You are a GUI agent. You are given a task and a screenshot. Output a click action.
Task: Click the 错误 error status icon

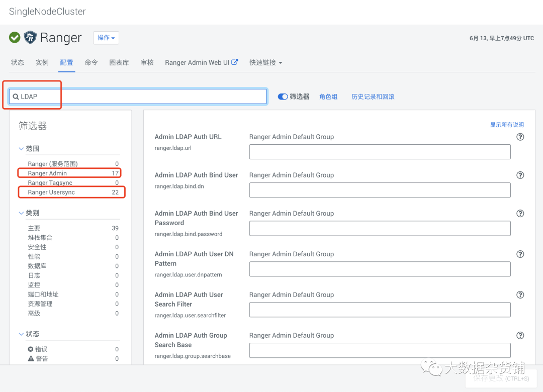[x=31, y=349]
